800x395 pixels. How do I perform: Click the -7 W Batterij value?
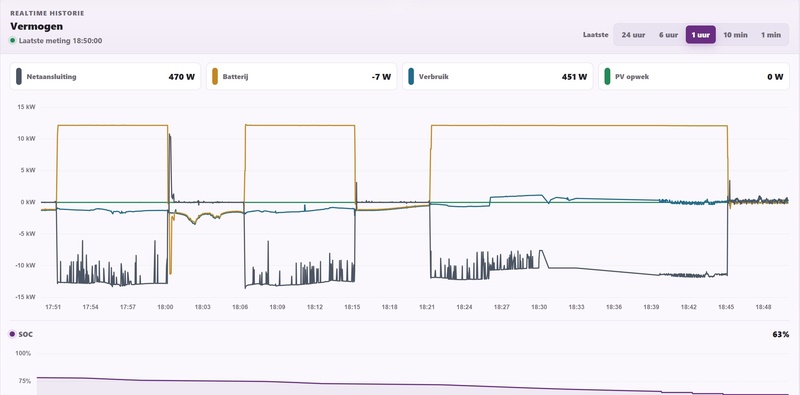click(x=381, y=77)
